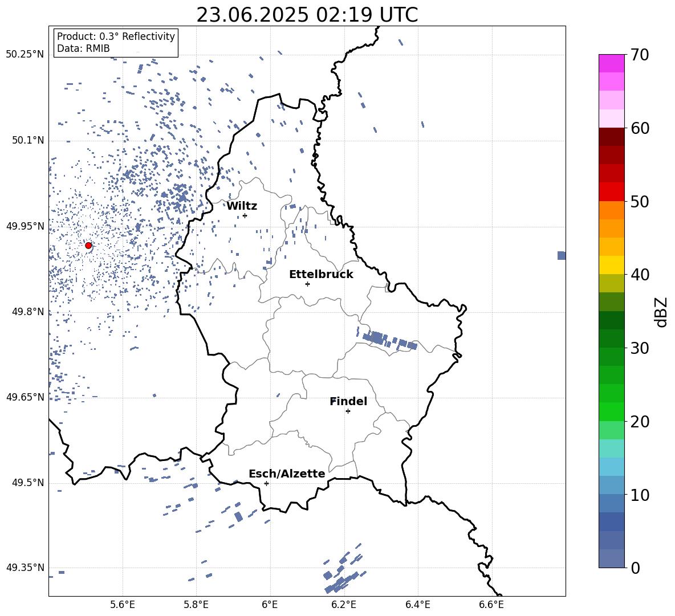Click the colorbar tick label 50

[640, 201]
